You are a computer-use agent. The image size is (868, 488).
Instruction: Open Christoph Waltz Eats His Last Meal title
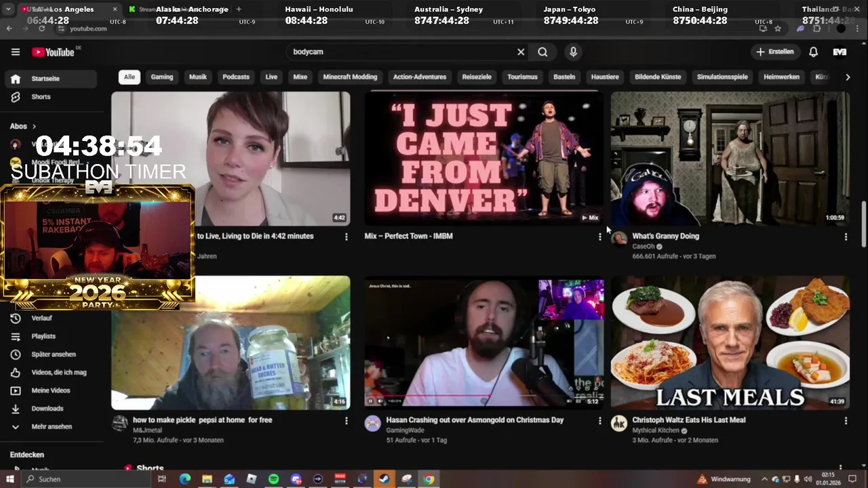click(689, 420)
